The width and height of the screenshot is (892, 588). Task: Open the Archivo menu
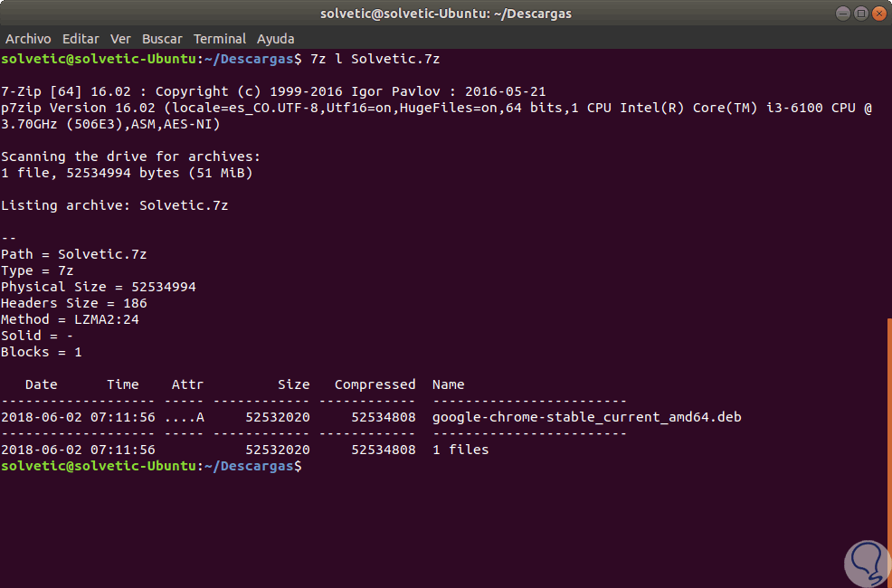point(28,39)
